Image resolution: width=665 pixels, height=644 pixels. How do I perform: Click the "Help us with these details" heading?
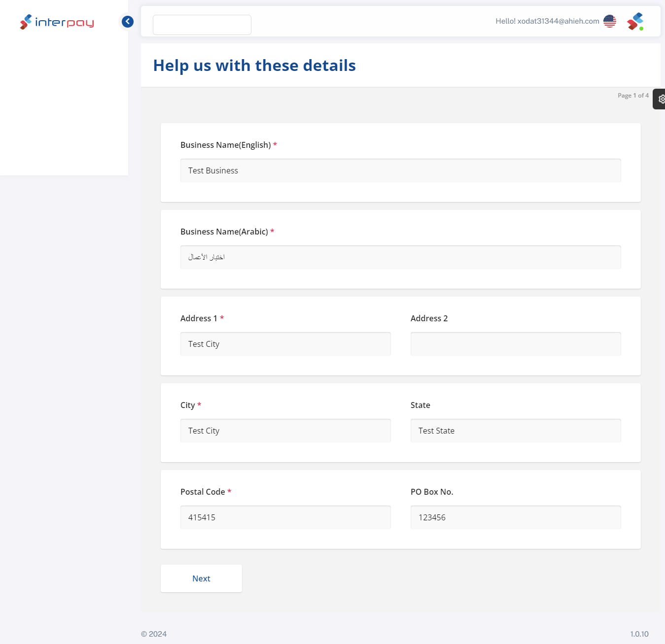pyautogui.click(x=254, y=66)
